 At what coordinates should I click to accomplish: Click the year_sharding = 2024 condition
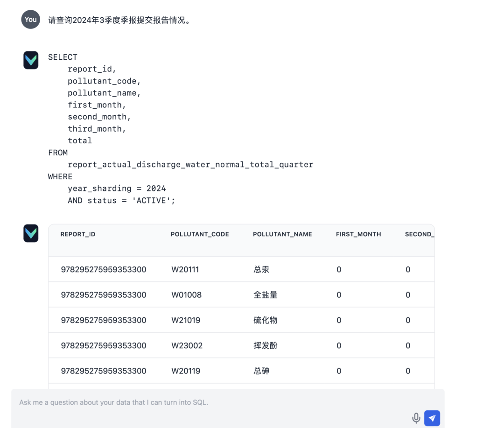click(117, 189)
